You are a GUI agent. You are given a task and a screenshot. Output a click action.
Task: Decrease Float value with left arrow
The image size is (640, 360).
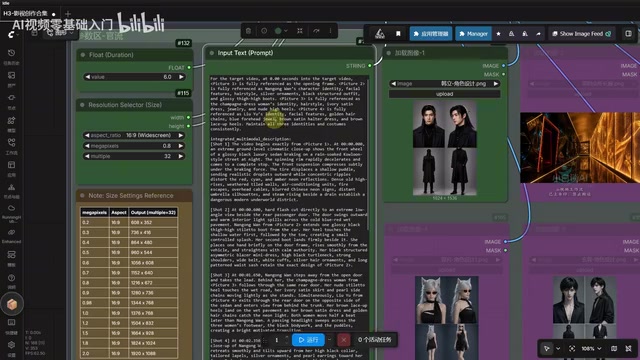pyautogui.click(x=87, y=77)
